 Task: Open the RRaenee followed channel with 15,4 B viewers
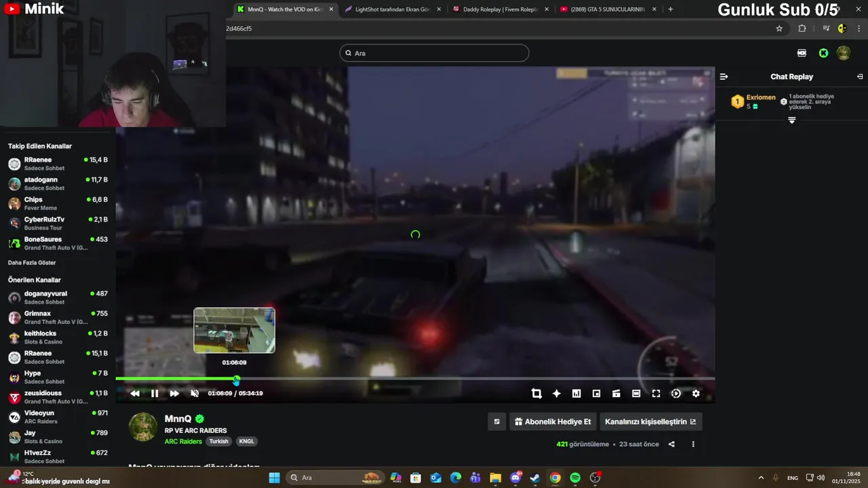tap(58, 164)
